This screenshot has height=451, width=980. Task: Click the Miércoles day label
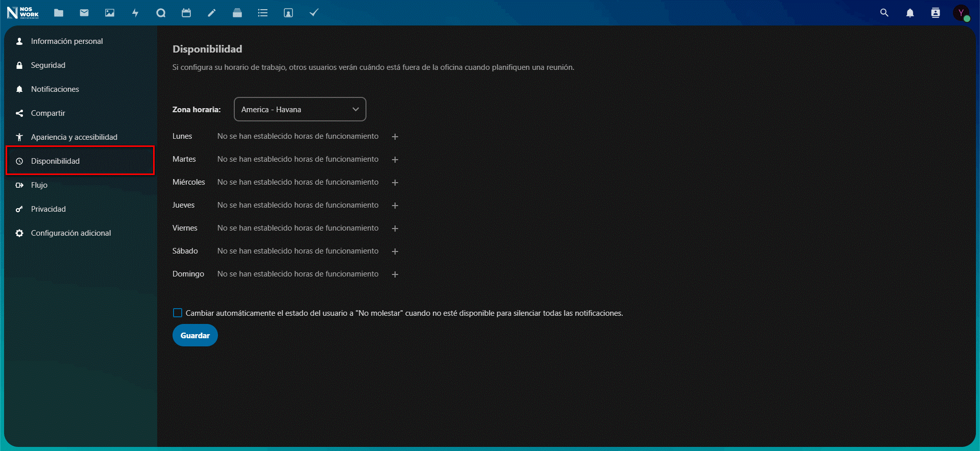189,182
